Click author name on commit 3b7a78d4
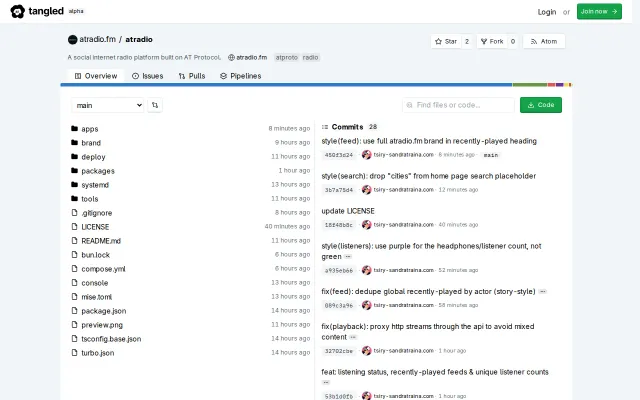The width and height of the screenshot is (640, 400). (x=404, y=190)
